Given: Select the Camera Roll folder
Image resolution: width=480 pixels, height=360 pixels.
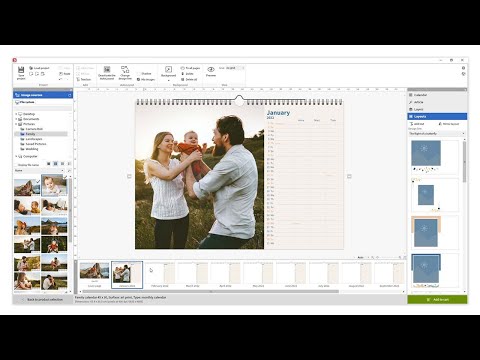Looking at the screenshot, I should [x=34, y=129].
